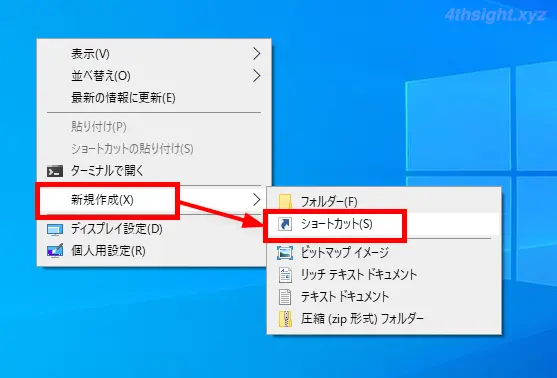This screenshot has height=378, width=557.
Task: Create a new ショートカット(S)
Action: point(384,224)
